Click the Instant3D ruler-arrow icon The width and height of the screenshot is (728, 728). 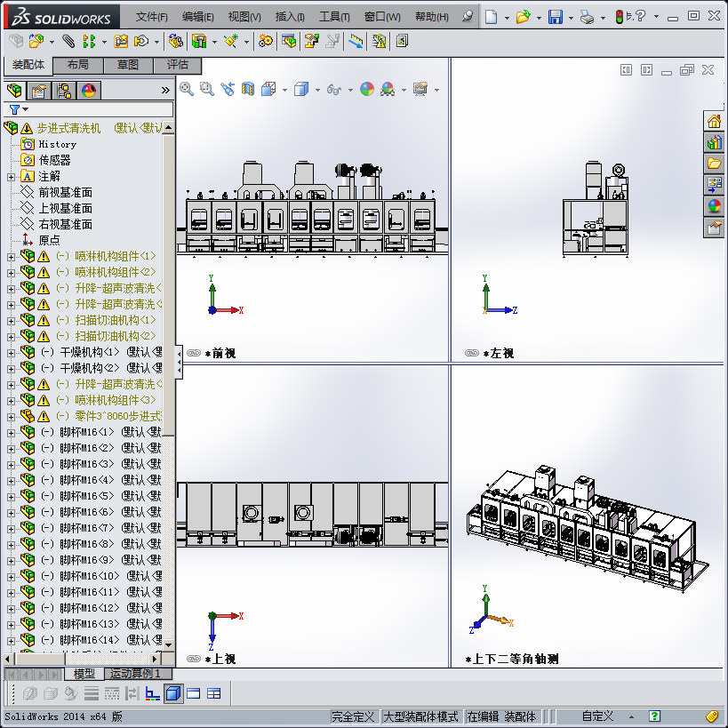click(356, 41)
